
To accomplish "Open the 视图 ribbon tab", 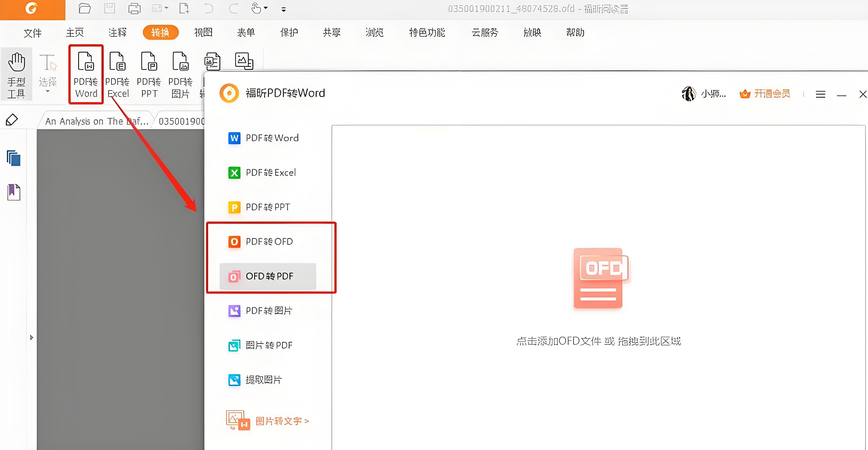I will coord(203,32).
